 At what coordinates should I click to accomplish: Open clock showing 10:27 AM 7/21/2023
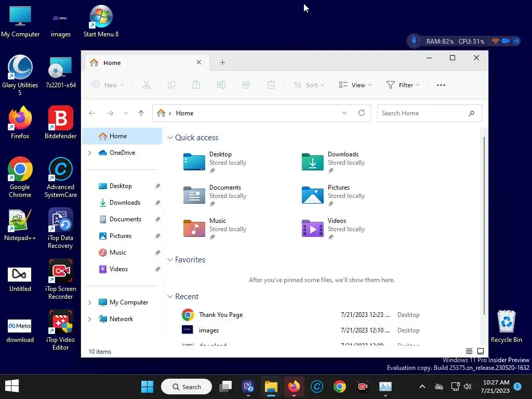coord(495,387)
